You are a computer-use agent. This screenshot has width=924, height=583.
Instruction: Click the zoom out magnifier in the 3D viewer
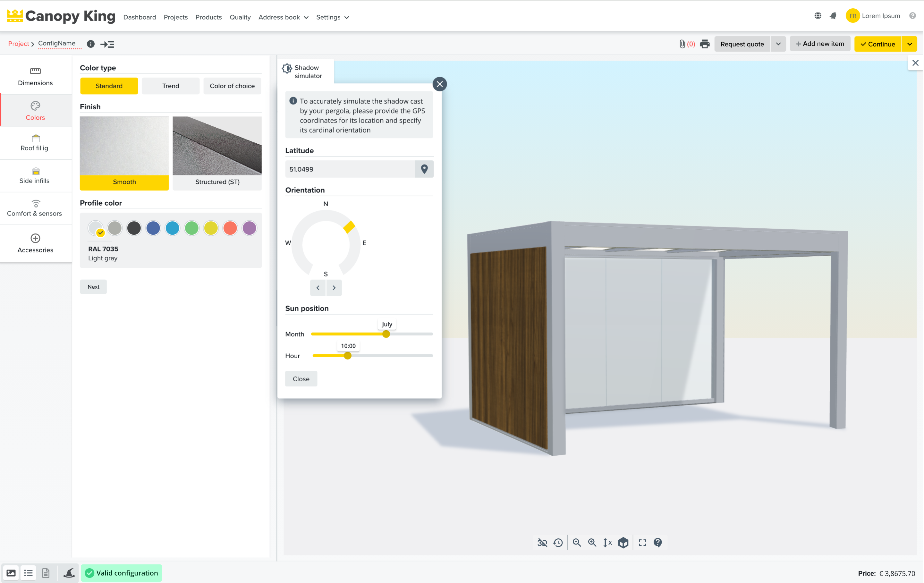point(576,542)
